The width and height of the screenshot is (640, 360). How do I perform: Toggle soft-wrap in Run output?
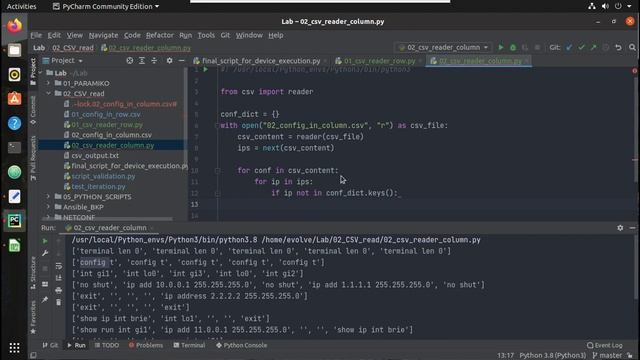point(59,266)
